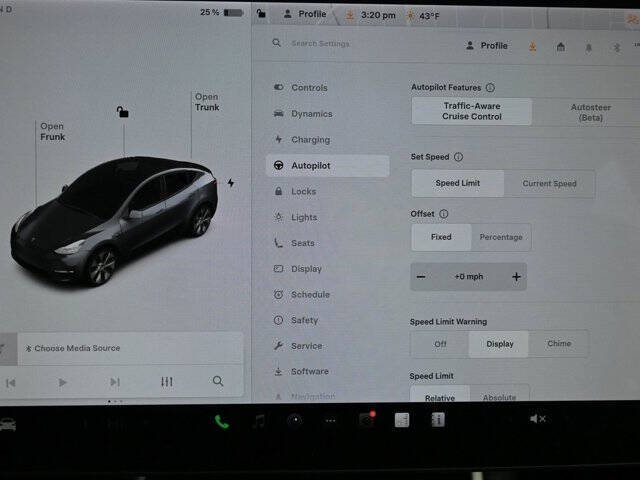The image size is (640, 480).
Task: Open the phone app in bottom bar
Action: tap(222, 422)
